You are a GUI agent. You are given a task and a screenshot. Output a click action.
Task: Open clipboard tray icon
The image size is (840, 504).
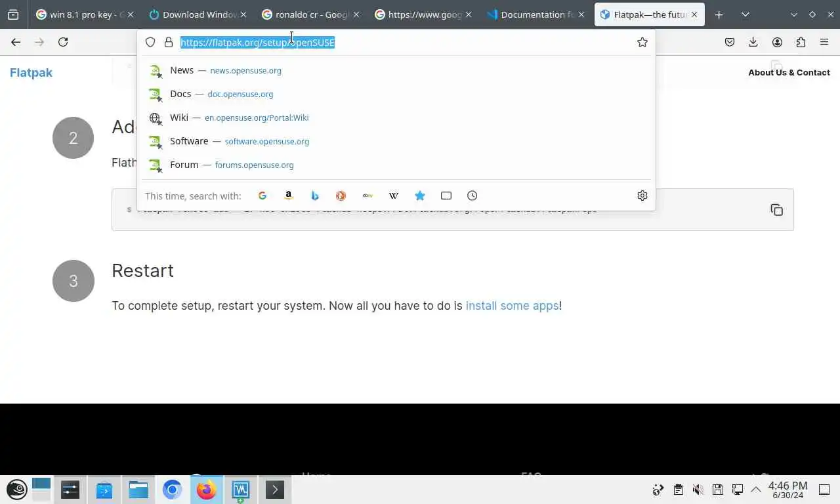tap(679, 490)
